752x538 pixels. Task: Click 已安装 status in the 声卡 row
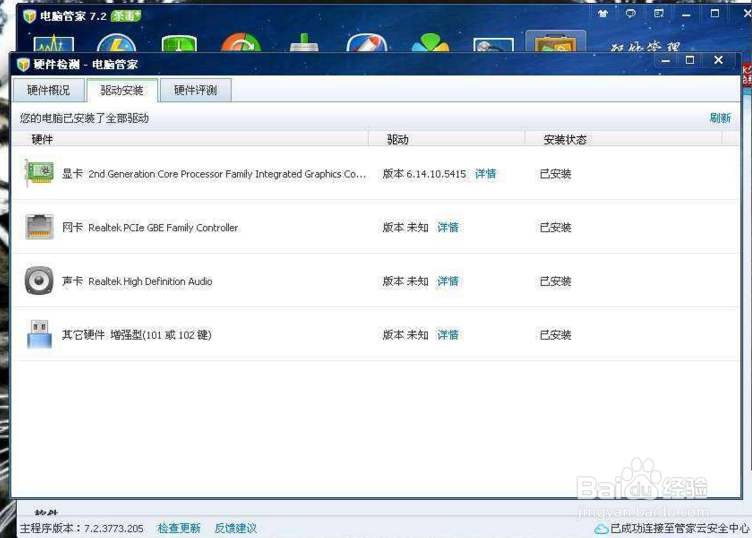(x=555, y=281)
